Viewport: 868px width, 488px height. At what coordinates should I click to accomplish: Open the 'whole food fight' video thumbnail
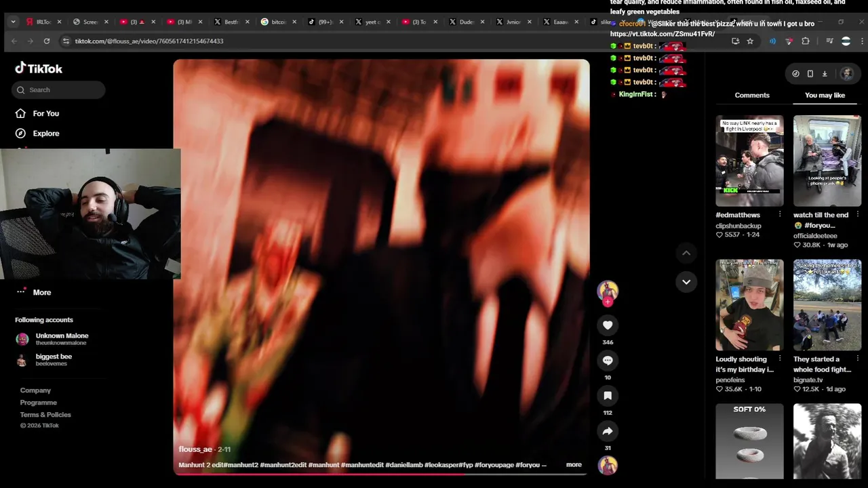[827, 305]
